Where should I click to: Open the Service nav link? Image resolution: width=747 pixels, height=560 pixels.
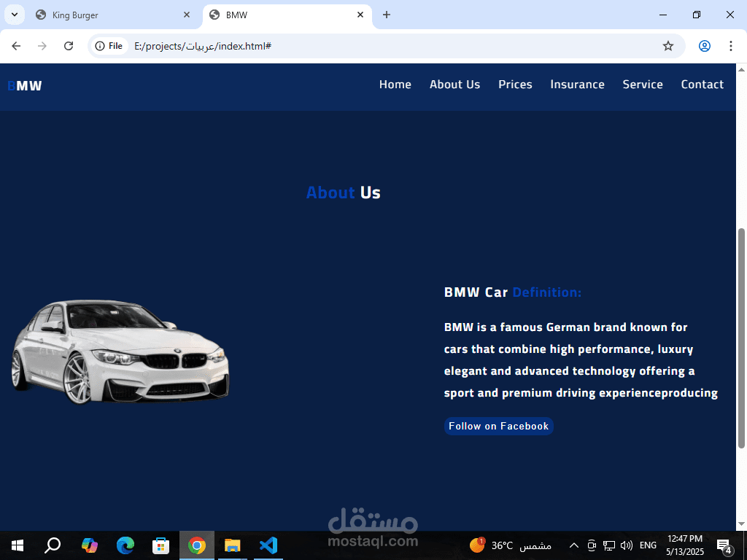642,85
